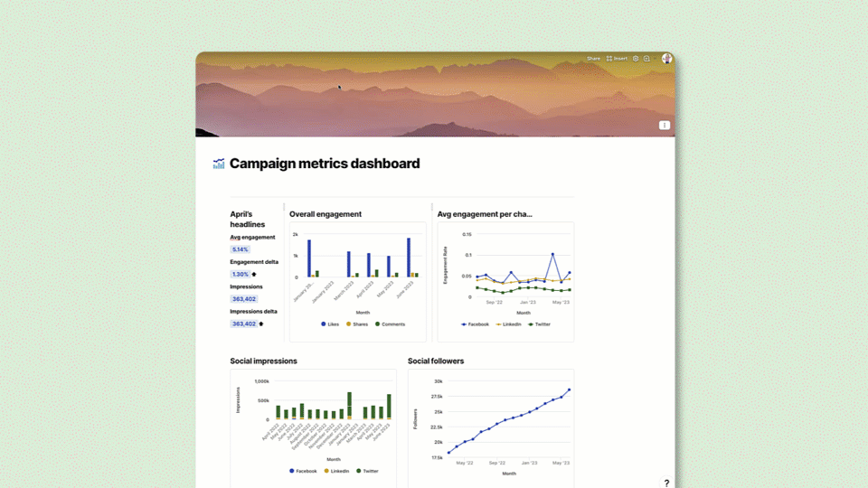Click the Avg engagement per cha... heading
The height and width of the screenshot is (488, 868).
(x=485, y=214)
